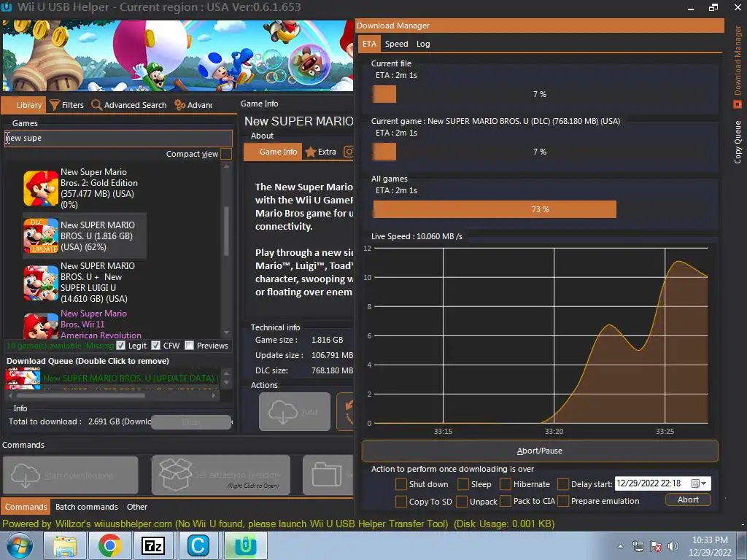Click the Start downloading cloud button
The image size is (747, 560).
point(71,475)
